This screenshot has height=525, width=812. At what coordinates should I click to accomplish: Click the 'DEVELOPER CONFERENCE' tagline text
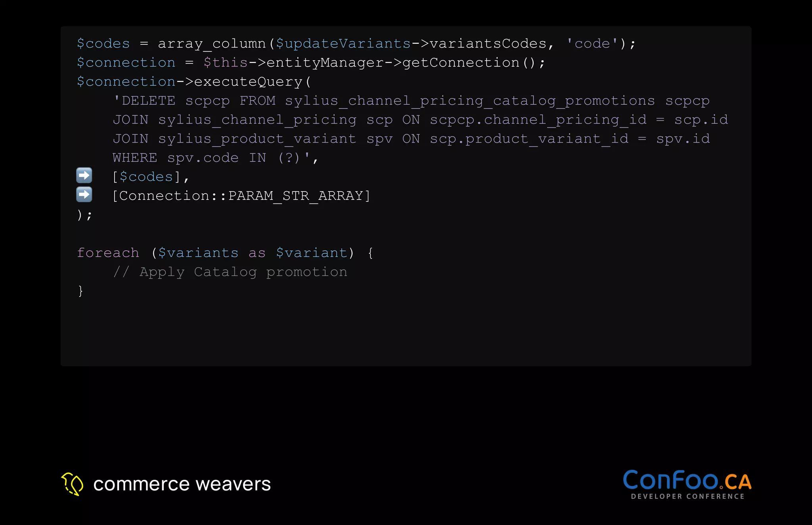(x=688, y=496)
